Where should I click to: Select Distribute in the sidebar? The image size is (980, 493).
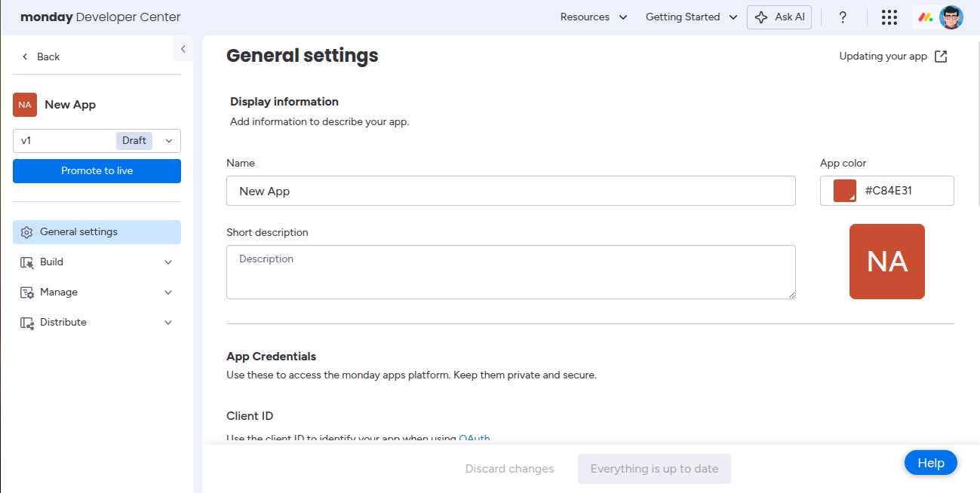point(97,323)
